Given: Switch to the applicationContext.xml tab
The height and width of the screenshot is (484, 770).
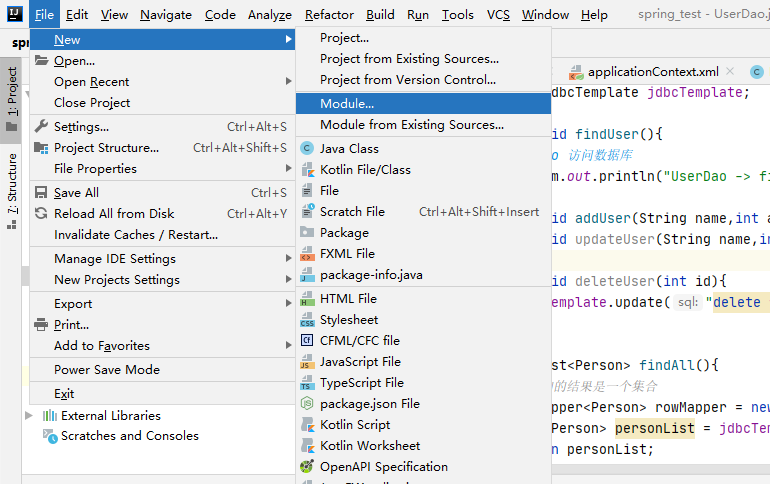Looking at the screenshot, I should [653, 72].
